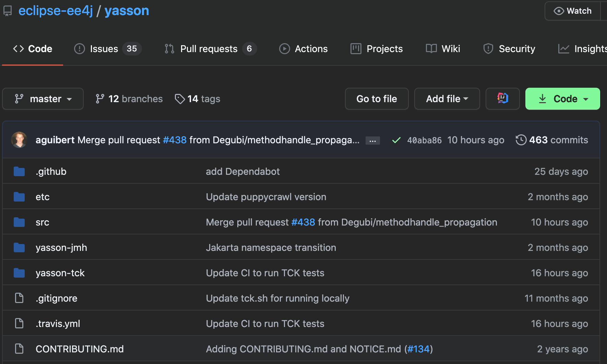This screenshot has width=607, height=364.
Task: Click the folder icon for yasson-jmh
Action: [19, 247]
